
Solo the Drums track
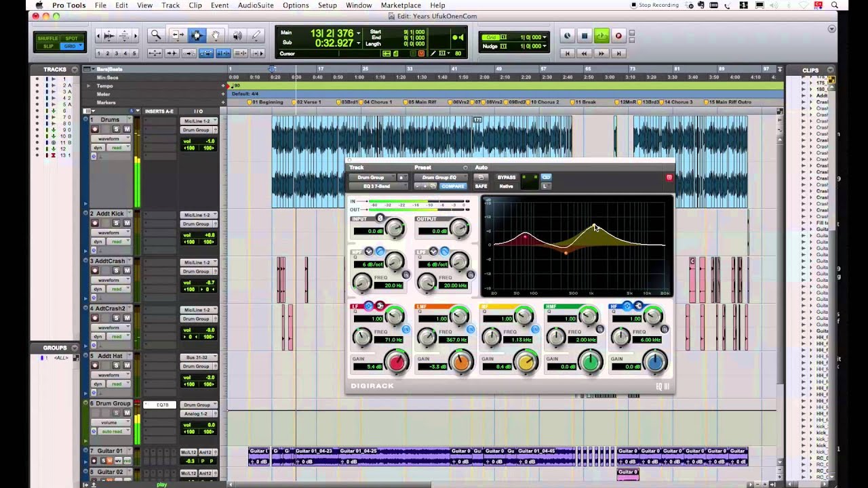(x=116, y=129)
